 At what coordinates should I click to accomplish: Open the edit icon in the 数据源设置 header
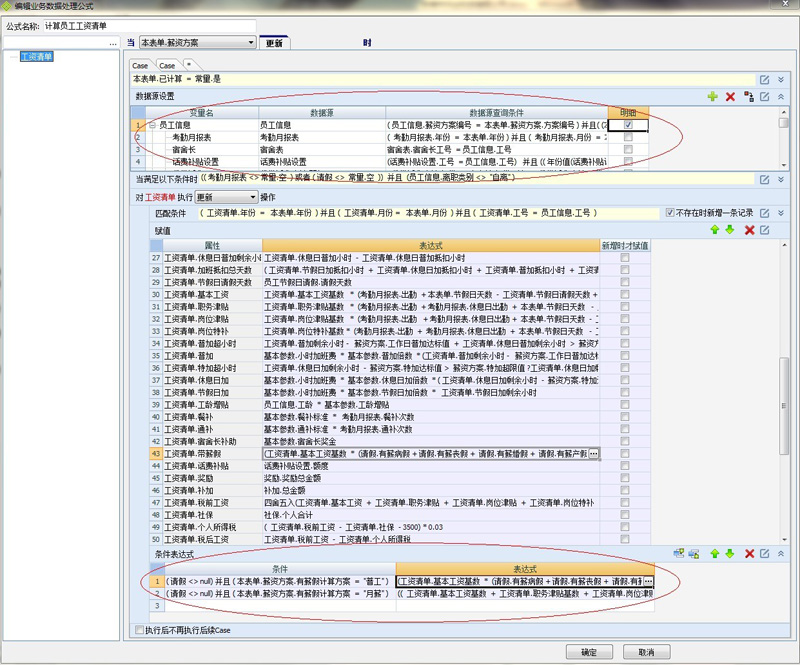tap(764, 96)
